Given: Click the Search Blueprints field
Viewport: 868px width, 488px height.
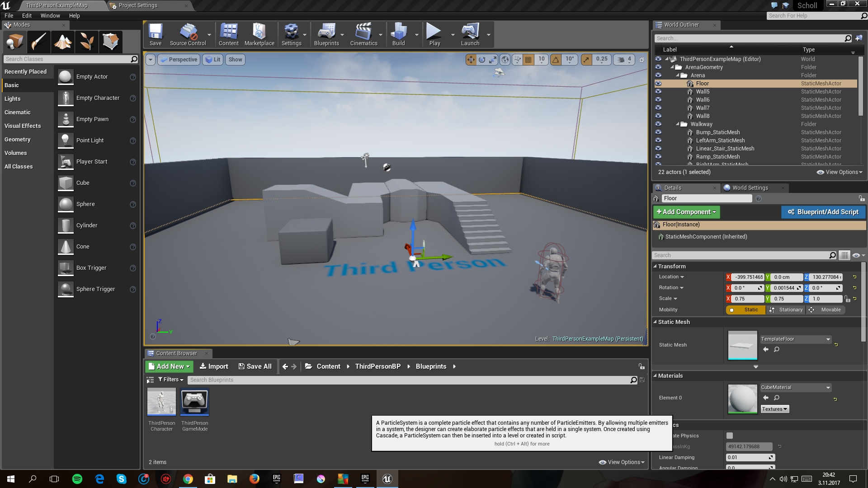Looking at the screenshot, I should (409, 380).
